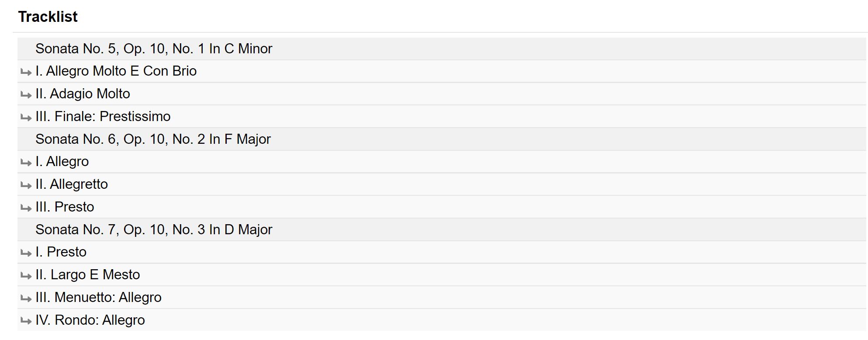Click track I. Allegro Molto E Con Brio
The width and height of the screenshot is (868, 340).
tap(116, 71)
